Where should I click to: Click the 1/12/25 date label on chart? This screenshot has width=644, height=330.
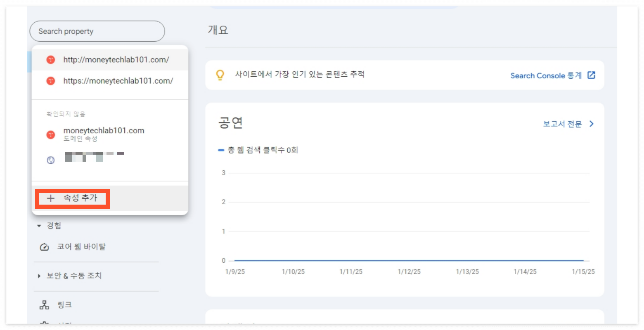pos(409,272)
